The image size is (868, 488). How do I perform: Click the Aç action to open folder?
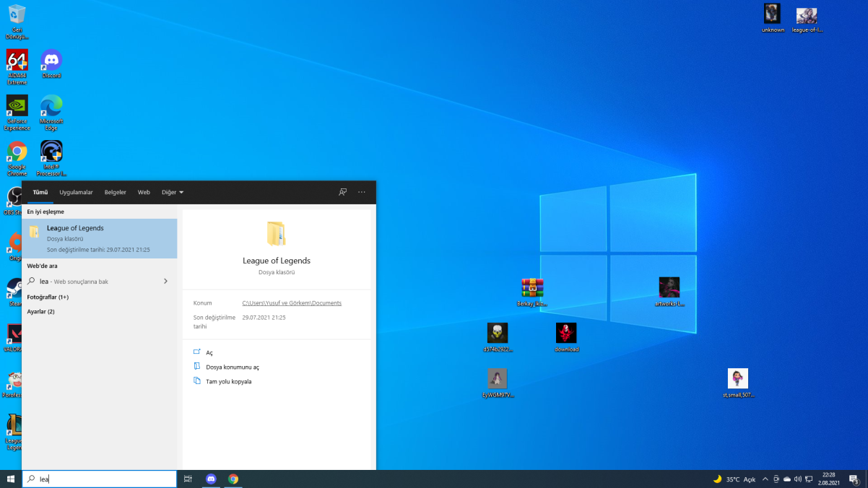coord(209,352)
